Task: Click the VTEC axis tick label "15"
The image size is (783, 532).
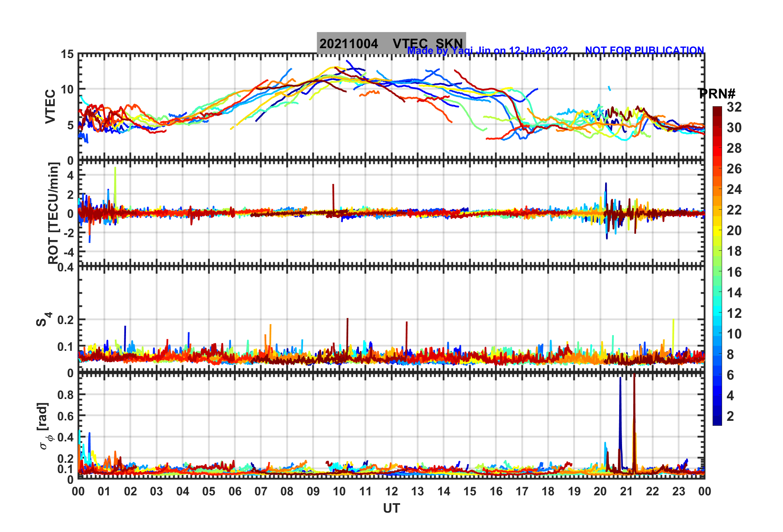Action: 67,54
